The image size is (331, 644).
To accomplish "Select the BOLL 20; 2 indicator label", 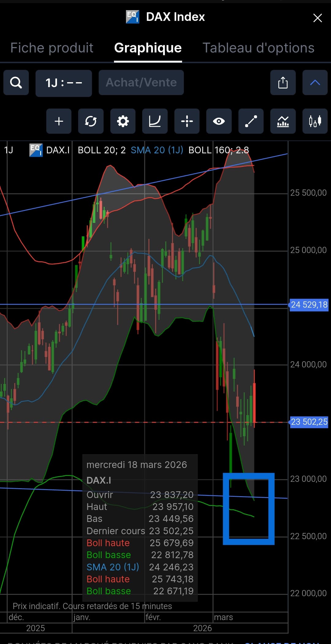I will coord(102,150).
